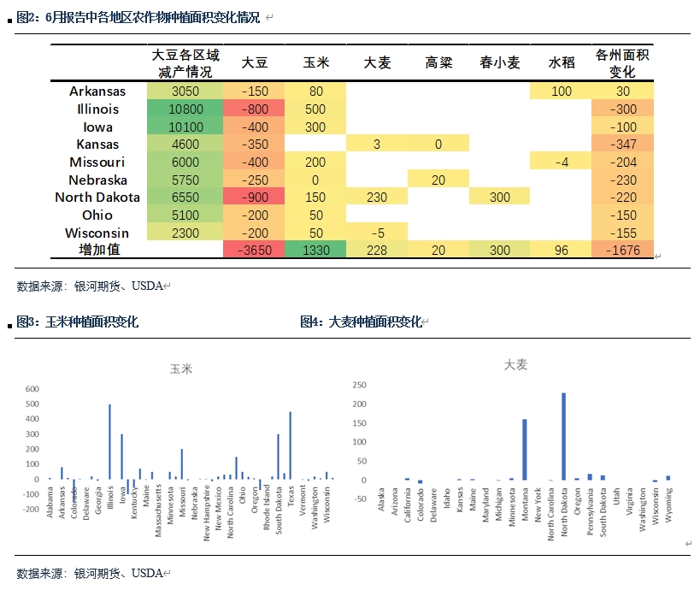This screenshot has height=590, width=700.
Task: Select the 增加值 totals row label
Action: click(x=97, y=250)
